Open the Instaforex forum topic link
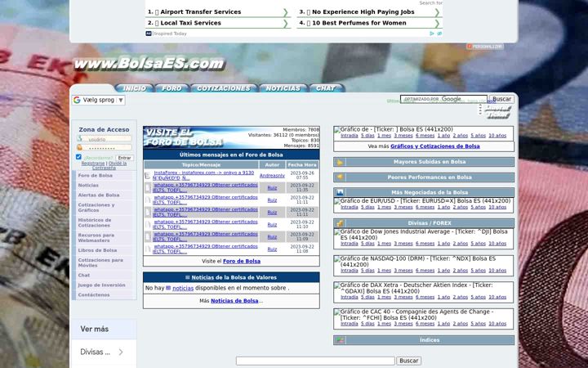Image resolution: width=588 pixels, height=368 pixels. [203, 175]
